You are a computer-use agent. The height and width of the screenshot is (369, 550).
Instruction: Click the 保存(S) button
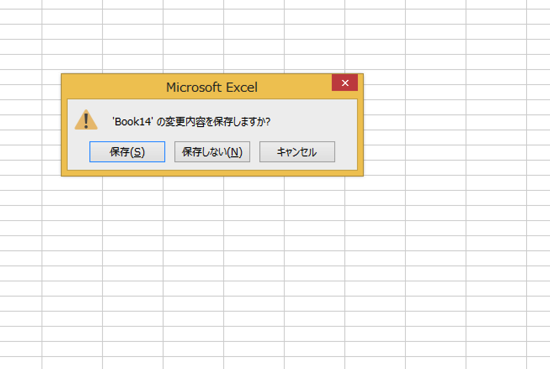point(127,152)
